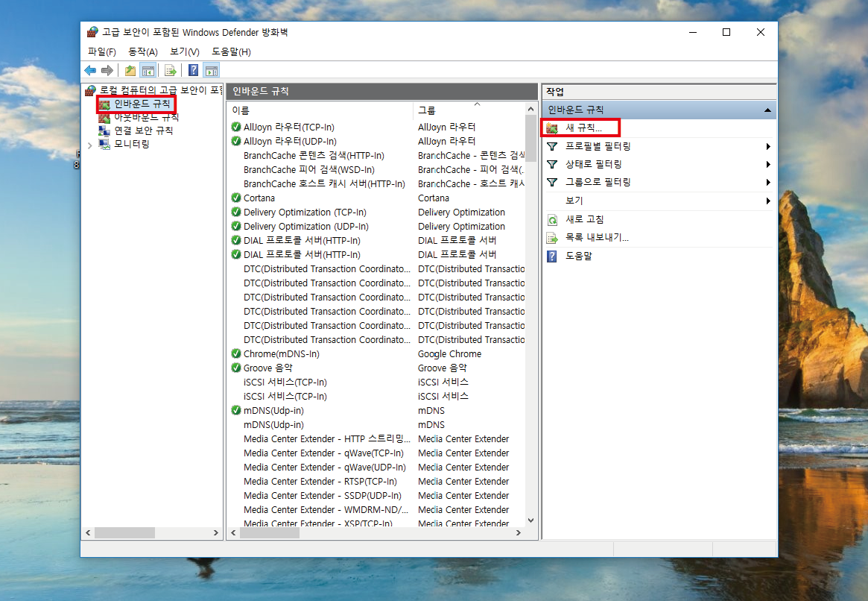Click the firewall icon in title bar

(92, 32)
